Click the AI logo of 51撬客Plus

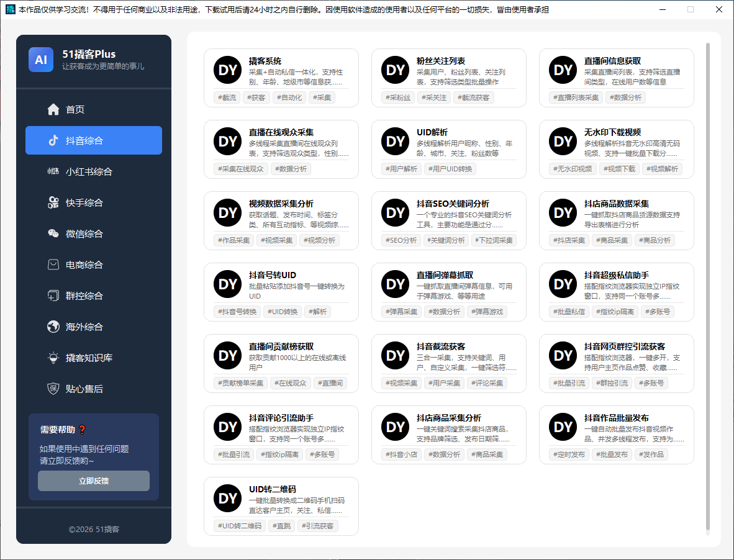pos(41,60)
